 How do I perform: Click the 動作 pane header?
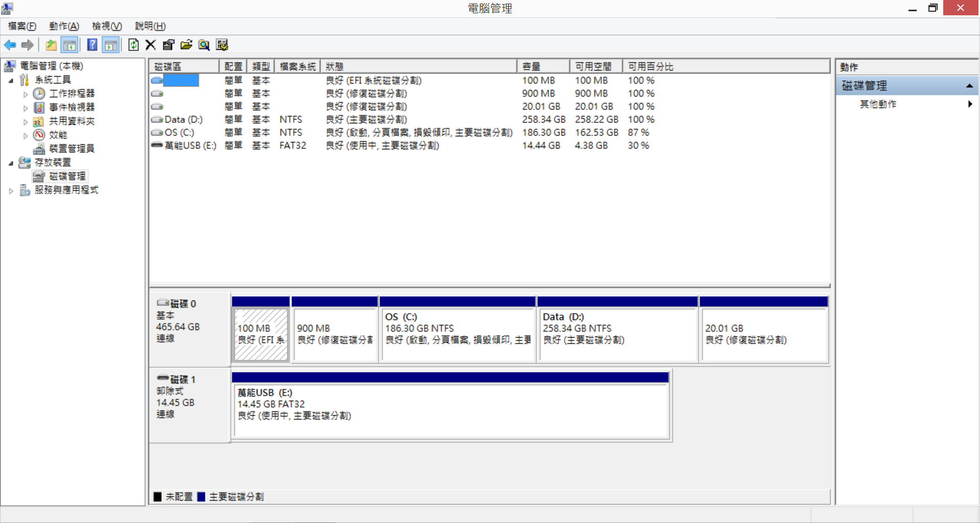(907, 67)
